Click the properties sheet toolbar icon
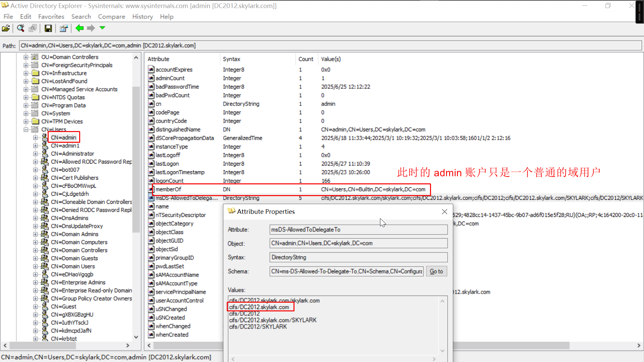This screenshot has width=644, height=362. [x=63, y=28]
